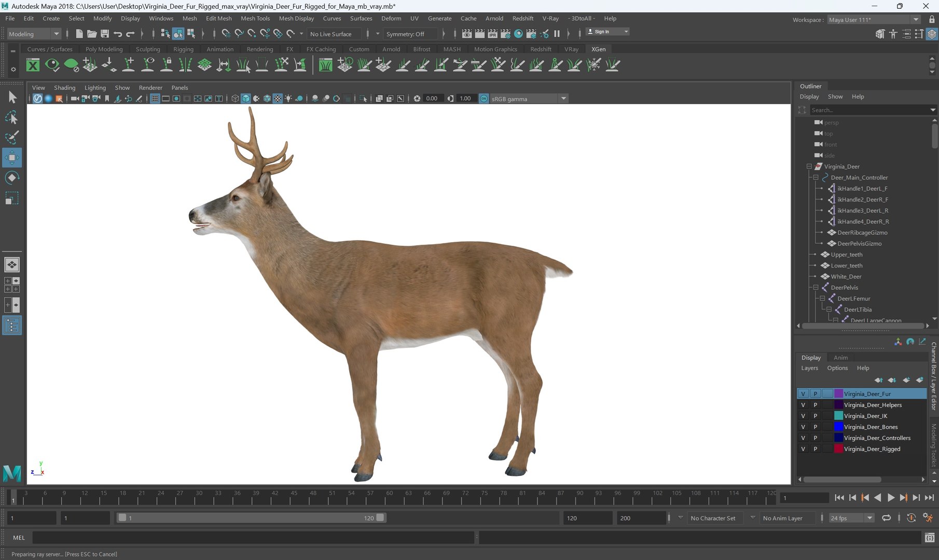
Task: Activate the Move tool
Action: [x=12, y=158]
